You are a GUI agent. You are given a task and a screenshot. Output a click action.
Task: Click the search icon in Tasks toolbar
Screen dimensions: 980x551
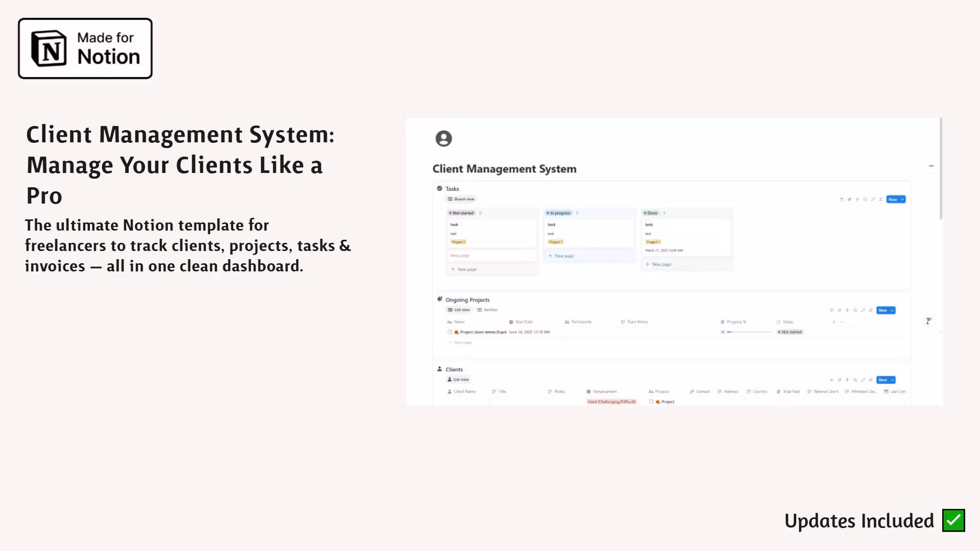click(865, 199)
